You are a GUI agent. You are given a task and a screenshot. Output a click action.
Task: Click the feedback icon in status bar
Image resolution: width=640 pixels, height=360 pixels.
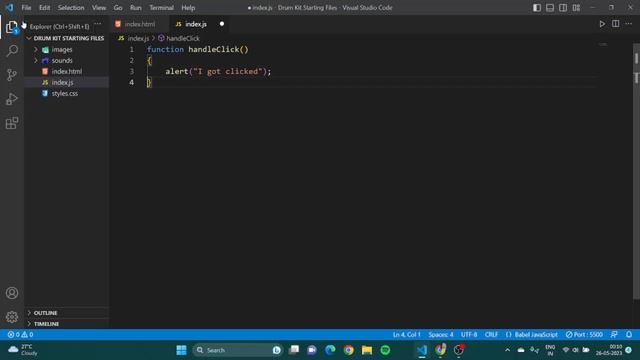pyautogui.click(x=614, y=334)
